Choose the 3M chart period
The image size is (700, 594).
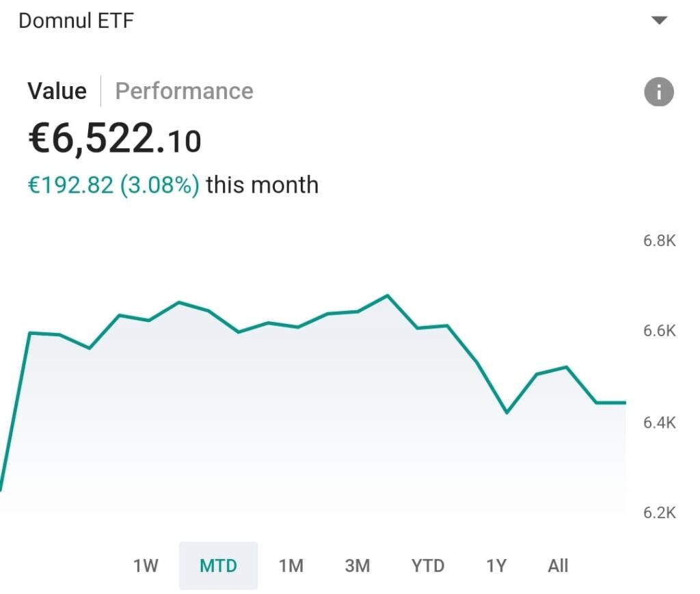pos(357,566)
